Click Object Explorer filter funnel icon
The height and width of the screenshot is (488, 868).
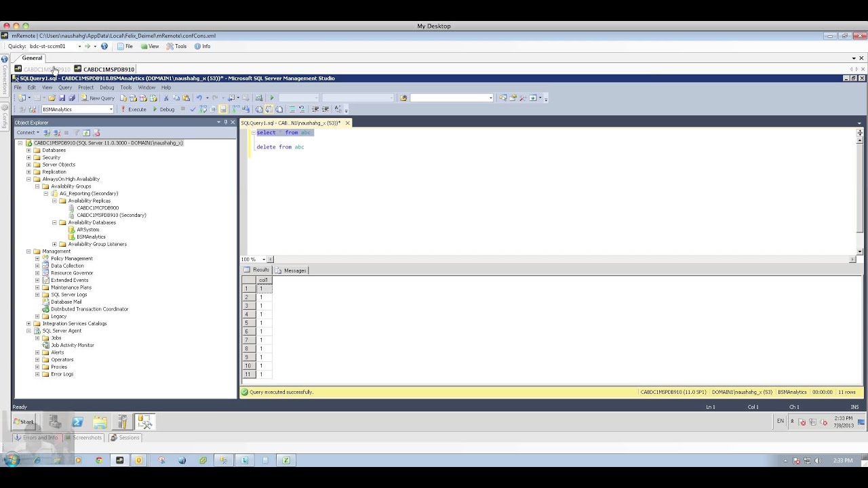77,132
